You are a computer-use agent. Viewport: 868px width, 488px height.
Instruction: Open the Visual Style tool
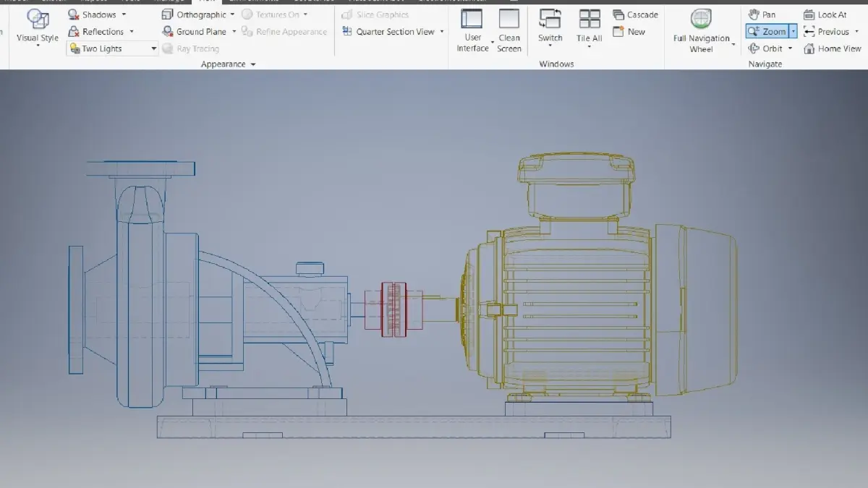tap(37, 27)
